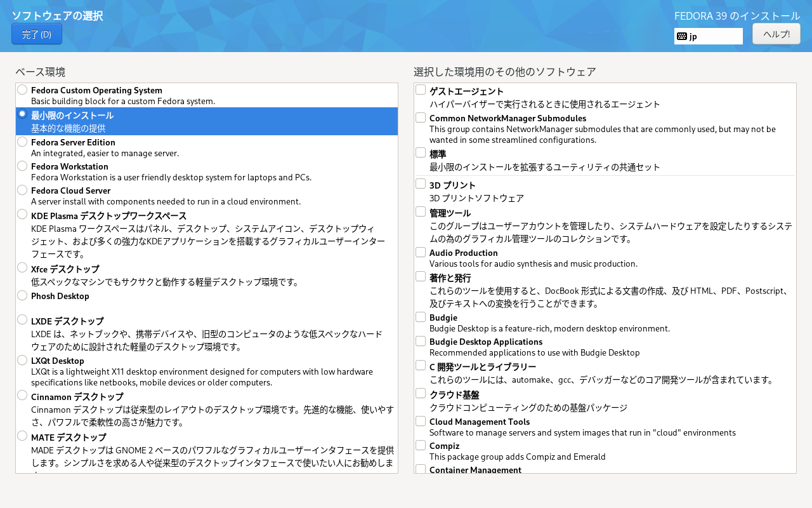
Task: Enable the 3D プリント checkbox
Action: pyautogui.click(x=421, y=184)
